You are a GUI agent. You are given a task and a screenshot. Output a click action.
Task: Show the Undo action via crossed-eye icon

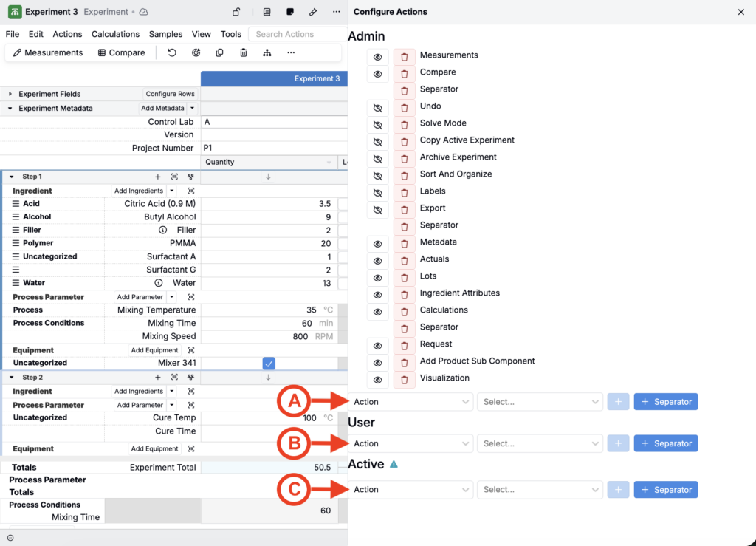(x=377, y=106)
